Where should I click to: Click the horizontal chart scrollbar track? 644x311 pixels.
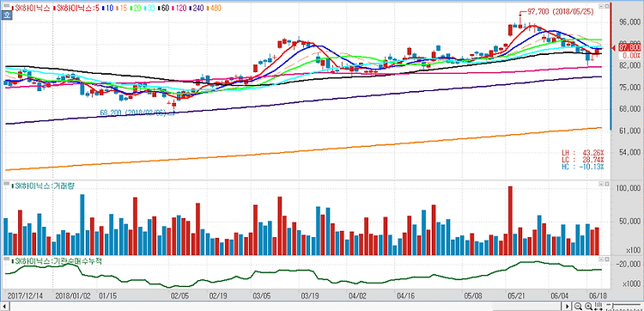tap(286, 307)
